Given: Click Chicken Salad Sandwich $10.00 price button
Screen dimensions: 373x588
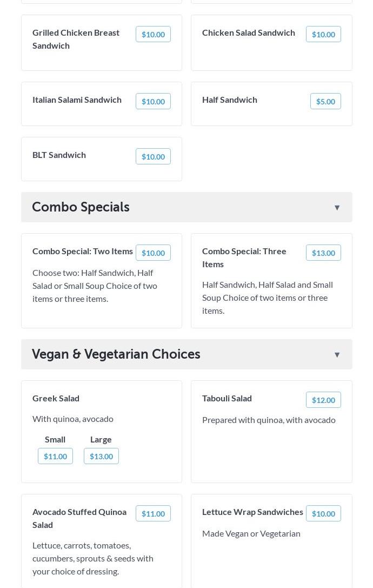Looking at the screenshot, I should click(x=323, y=34).
